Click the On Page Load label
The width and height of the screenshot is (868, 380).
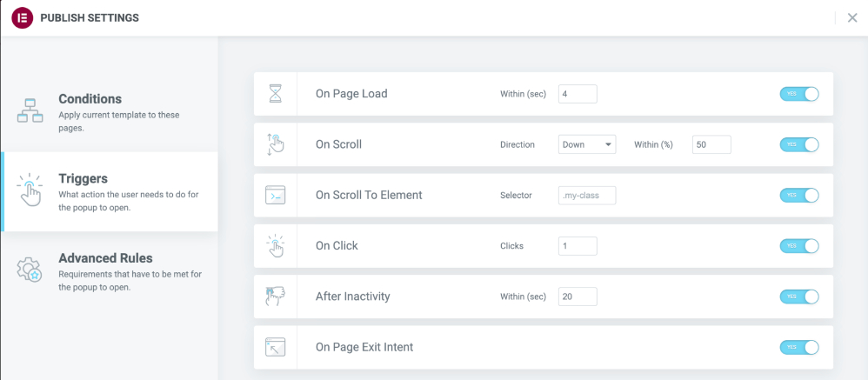tap(351, 94)
